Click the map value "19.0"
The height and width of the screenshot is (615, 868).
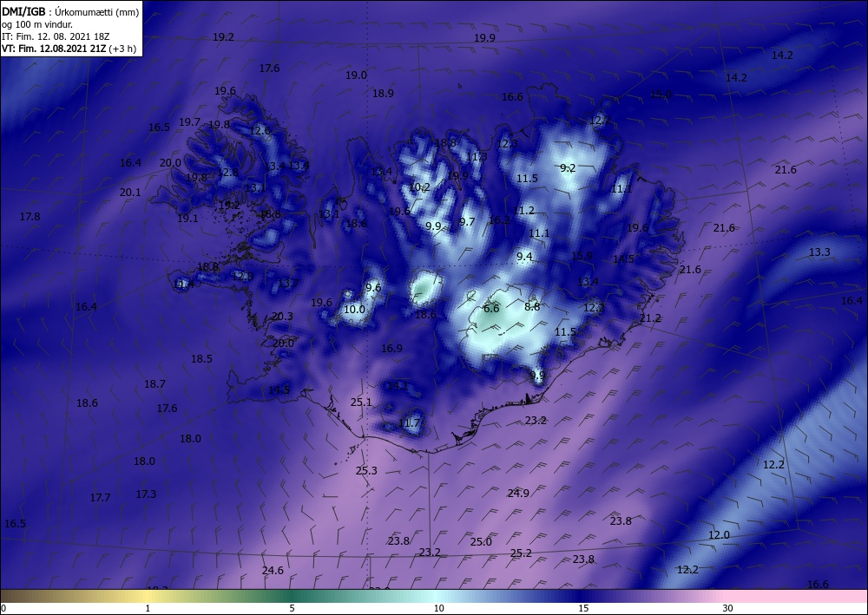(356, 75)
